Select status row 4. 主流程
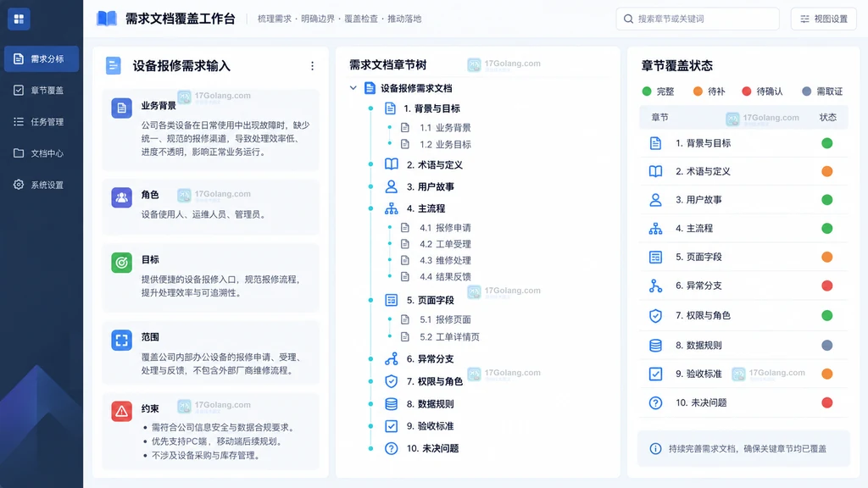Image resolution: width=868 pixels, height=488 pixels. [743, 229]
